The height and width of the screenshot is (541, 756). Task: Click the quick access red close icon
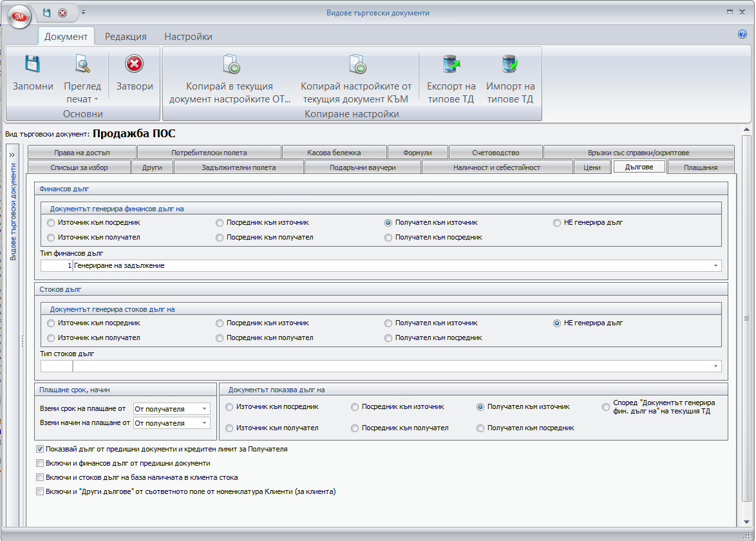62,13
